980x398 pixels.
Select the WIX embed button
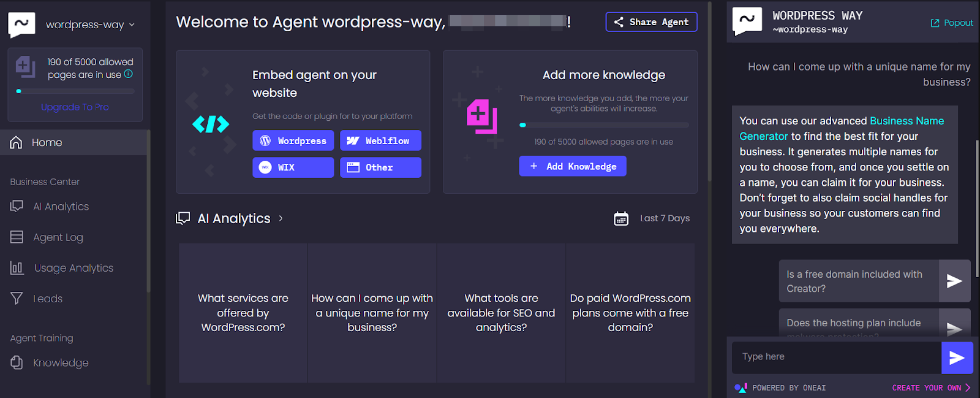coord(293,167)
